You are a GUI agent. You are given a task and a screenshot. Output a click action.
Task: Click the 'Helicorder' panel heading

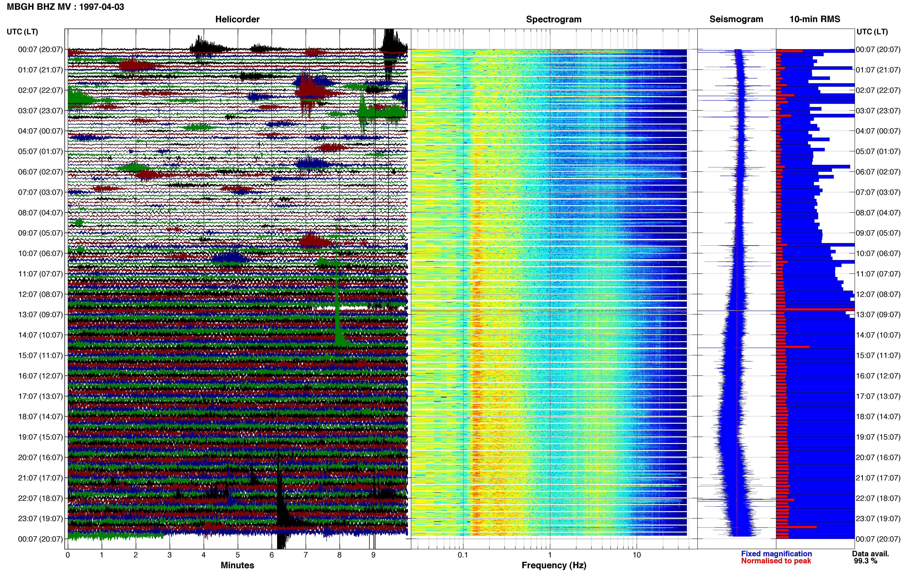point(237,19)
